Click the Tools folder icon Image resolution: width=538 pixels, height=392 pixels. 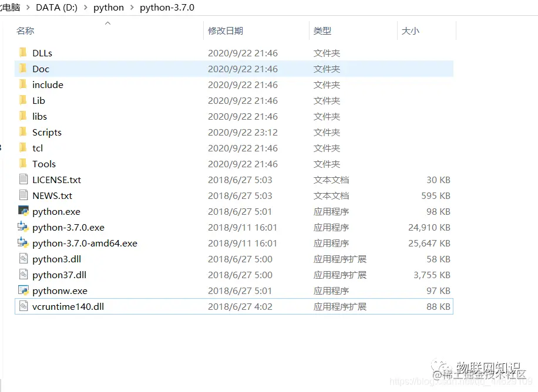(23, 164)
